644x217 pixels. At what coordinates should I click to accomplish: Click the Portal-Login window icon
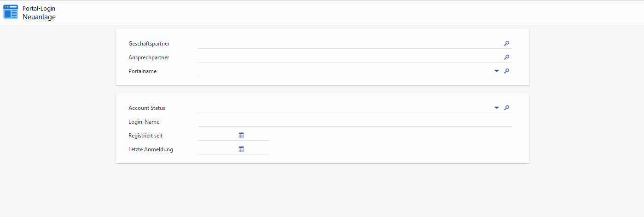(11, 12)
